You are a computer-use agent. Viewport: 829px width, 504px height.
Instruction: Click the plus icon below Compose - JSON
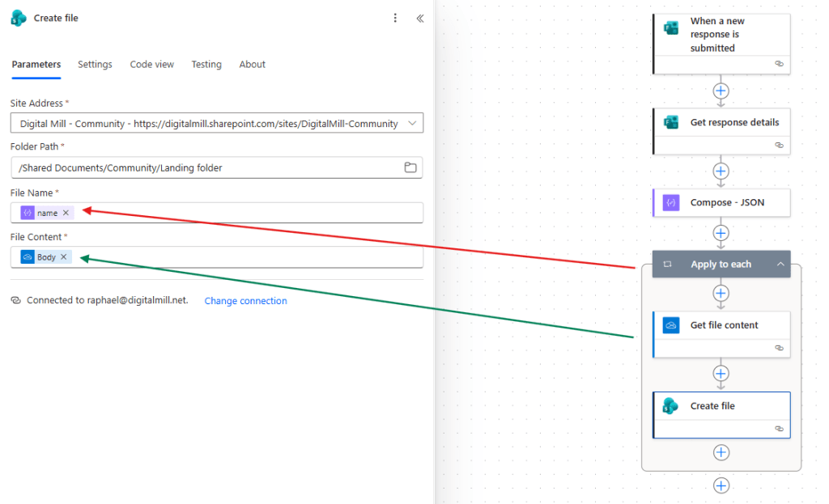tap(721, 233)
